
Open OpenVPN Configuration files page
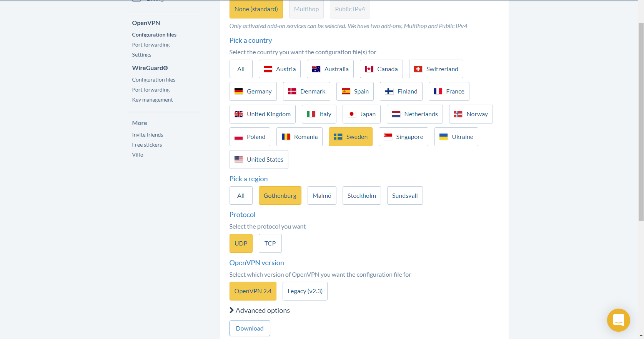click(154, 35)
